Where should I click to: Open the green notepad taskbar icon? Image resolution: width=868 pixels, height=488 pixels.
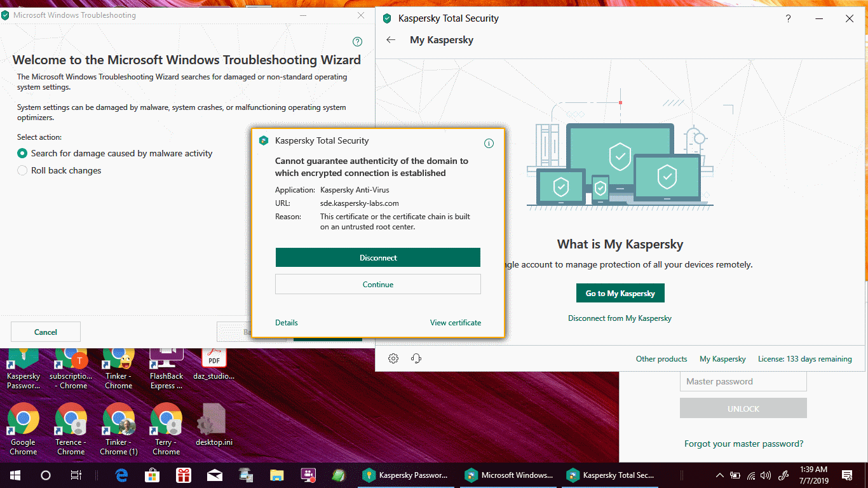[x=339, y=475]
